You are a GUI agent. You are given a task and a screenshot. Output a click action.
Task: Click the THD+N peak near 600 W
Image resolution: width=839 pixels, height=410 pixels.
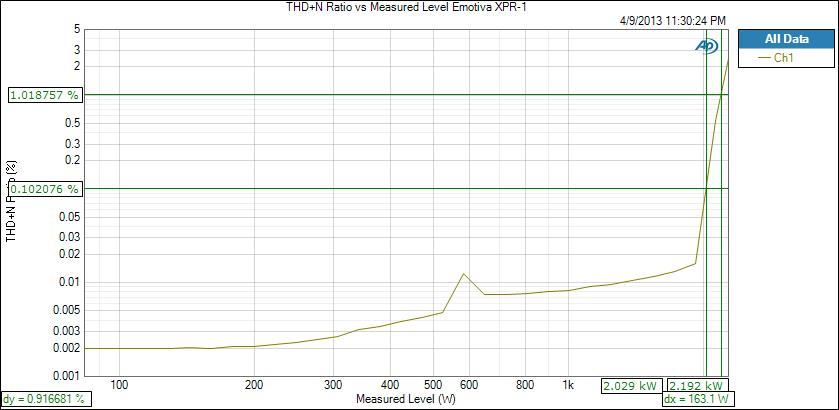point(463,274)
